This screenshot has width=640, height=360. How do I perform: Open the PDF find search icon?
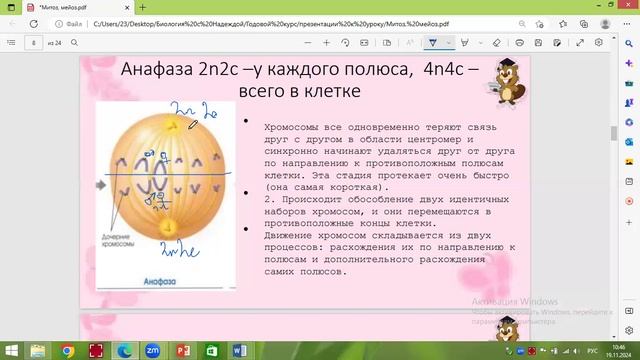coord(74,42)
